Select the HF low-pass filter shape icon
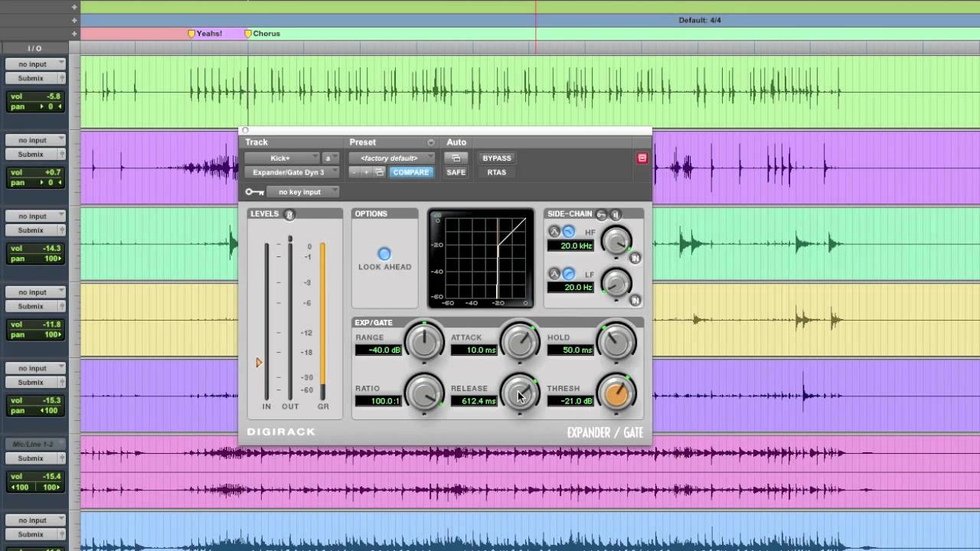 coord(568,231)
